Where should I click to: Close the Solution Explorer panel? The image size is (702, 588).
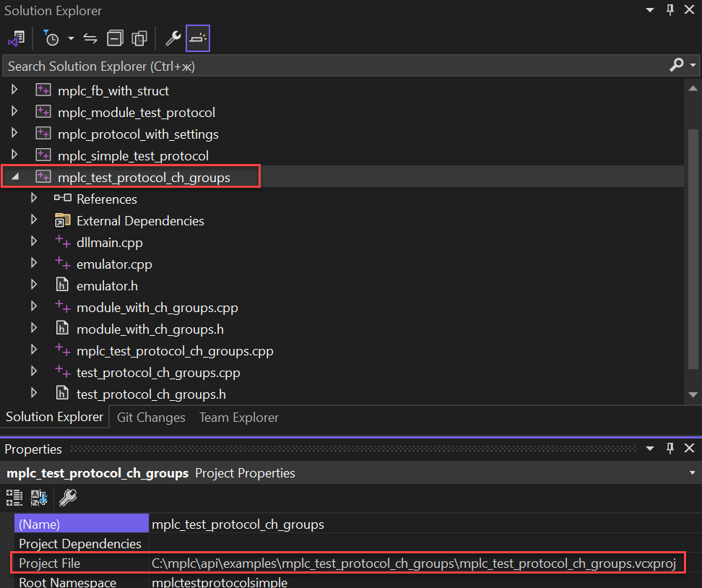tap(690, 10)
